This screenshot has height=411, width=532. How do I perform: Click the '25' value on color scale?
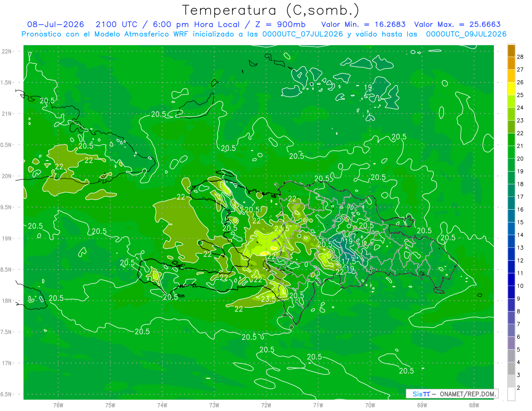point(520,95)
